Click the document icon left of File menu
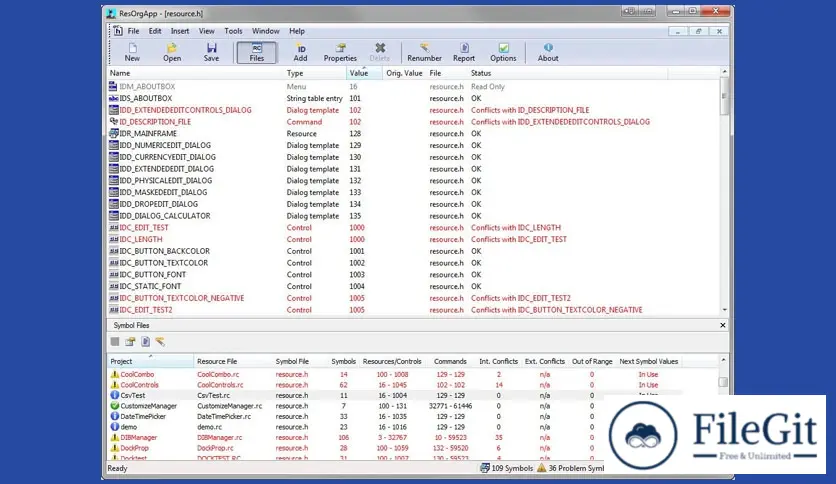 (118, 31)
